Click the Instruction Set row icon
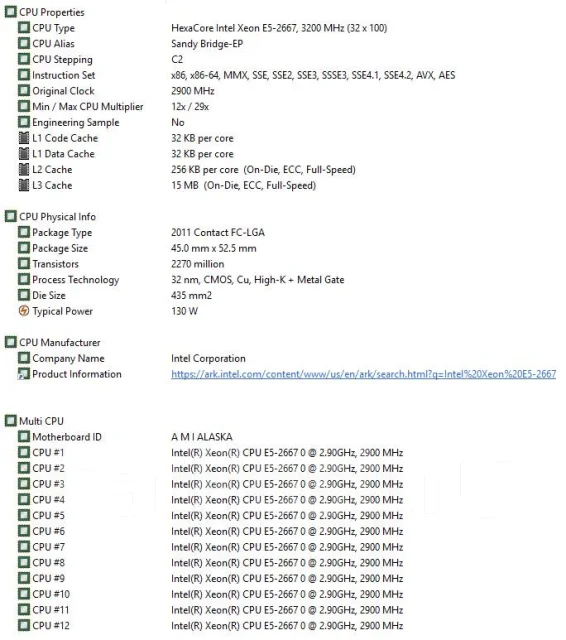This screenshot has height=640, width=566. (24, 75)
